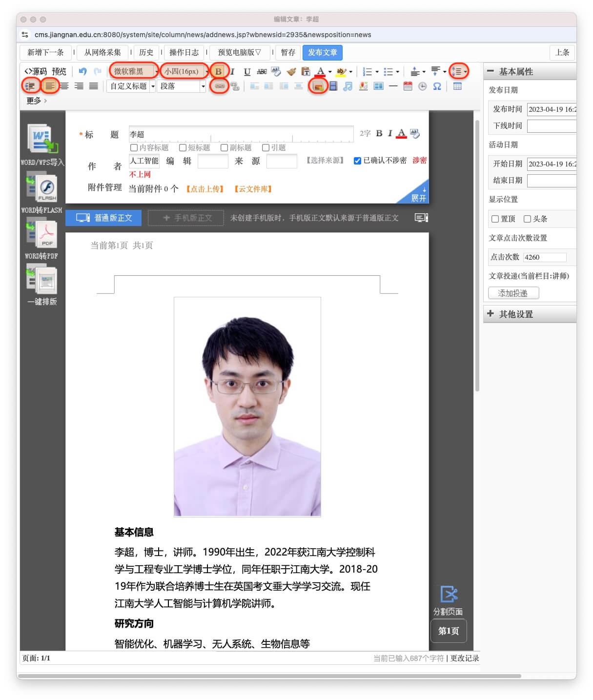Viewport: 593px width, 700px height.
Task: Uncheck the 已确认不涉密 checkbox
Action: point(357,161)
